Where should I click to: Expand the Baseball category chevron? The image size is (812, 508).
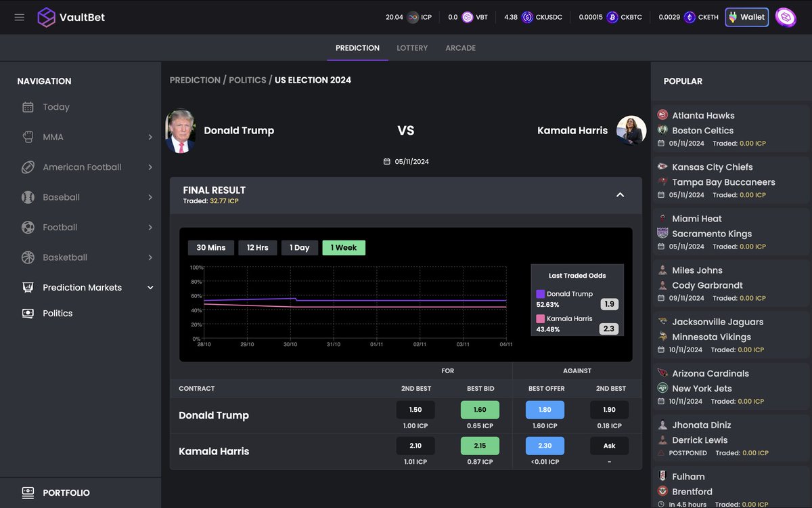tap(150, 197)
